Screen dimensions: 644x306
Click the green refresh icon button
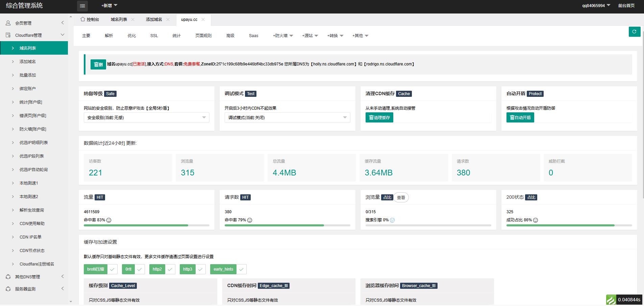[x=634, y=32]
